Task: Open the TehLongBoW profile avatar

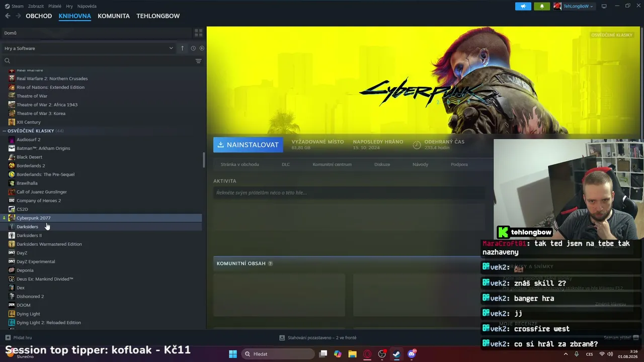Action: 557,6
